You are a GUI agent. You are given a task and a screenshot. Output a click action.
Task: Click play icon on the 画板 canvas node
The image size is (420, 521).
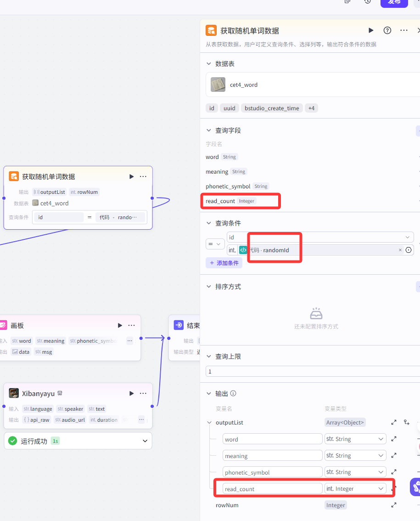pos(120,325)
